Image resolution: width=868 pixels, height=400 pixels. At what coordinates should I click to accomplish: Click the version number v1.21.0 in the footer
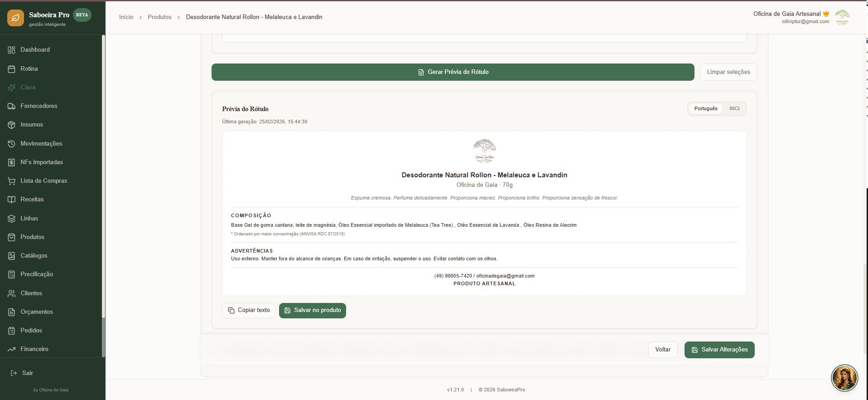[455, 390]
